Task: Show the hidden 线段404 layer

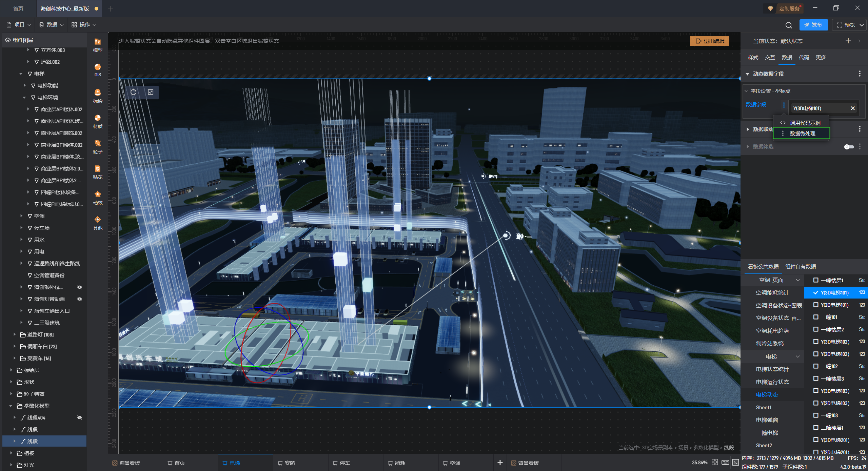Action: (x=80, y=418)
